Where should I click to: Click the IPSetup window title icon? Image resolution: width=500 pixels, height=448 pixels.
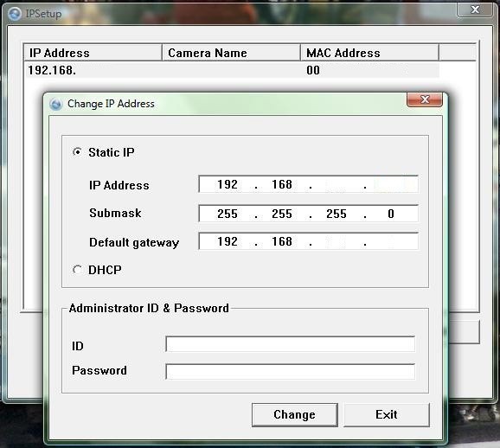[15, 14]
